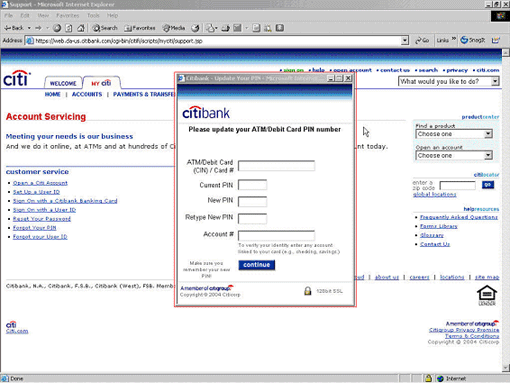Image resolution: width=510 pixels, height=383 pixels.
Task: Click the SnagIt toolbar icon
Action: (x=473, y=40)
